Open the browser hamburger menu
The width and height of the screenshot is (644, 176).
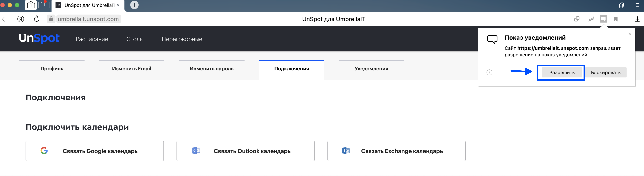[637, 5]
